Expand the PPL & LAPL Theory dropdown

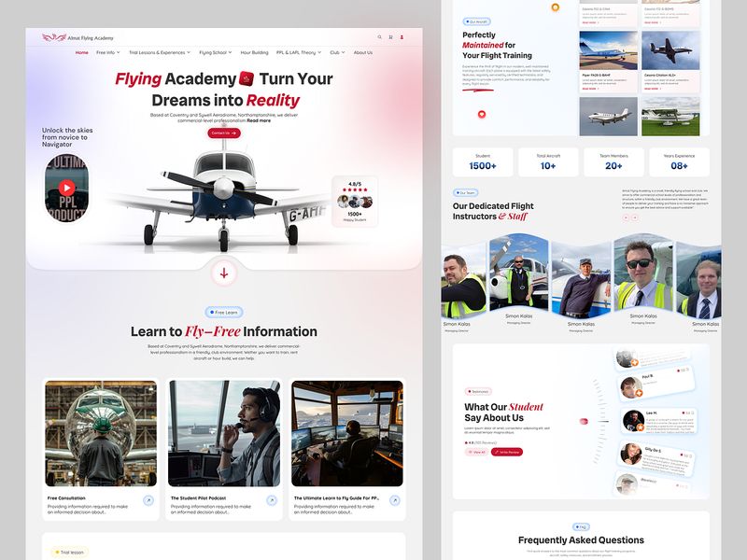pyautogui.click(x=299, y=52)
